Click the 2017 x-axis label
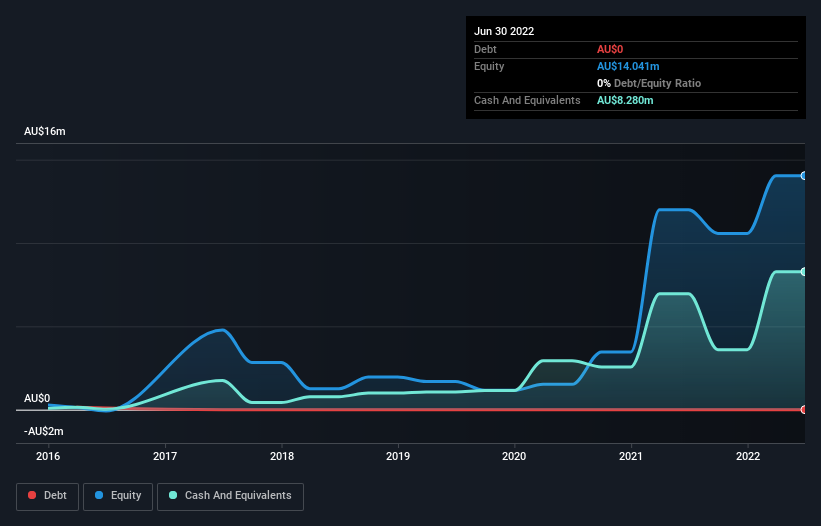Viewport: 821px width, 526px height. click(165, 456)
